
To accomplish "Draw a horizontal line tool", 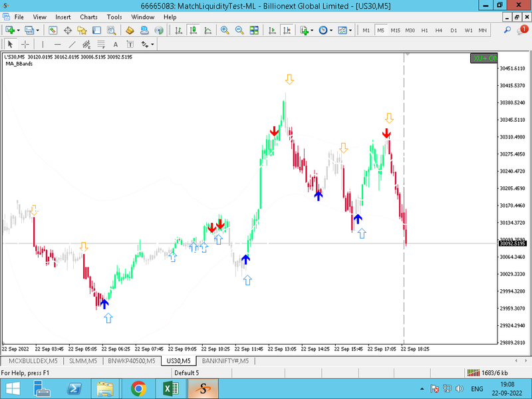I will point(57,44).
